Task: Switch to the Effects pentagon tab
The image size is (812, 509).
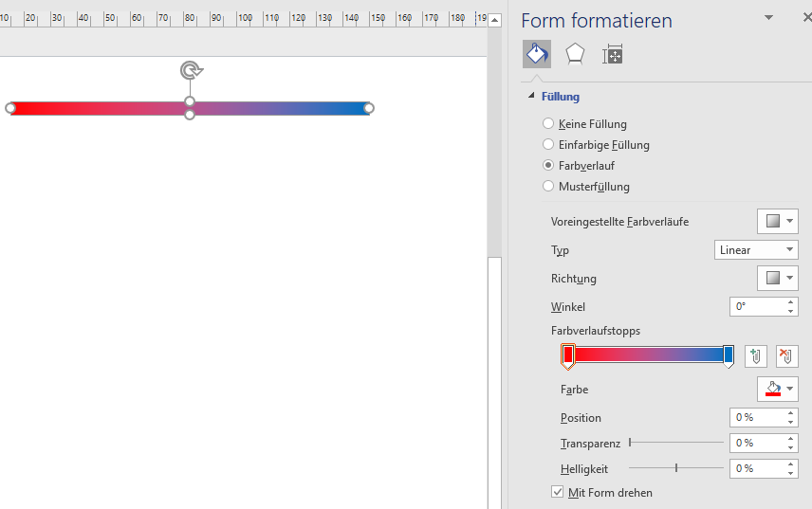Action: tap(575, 54)
